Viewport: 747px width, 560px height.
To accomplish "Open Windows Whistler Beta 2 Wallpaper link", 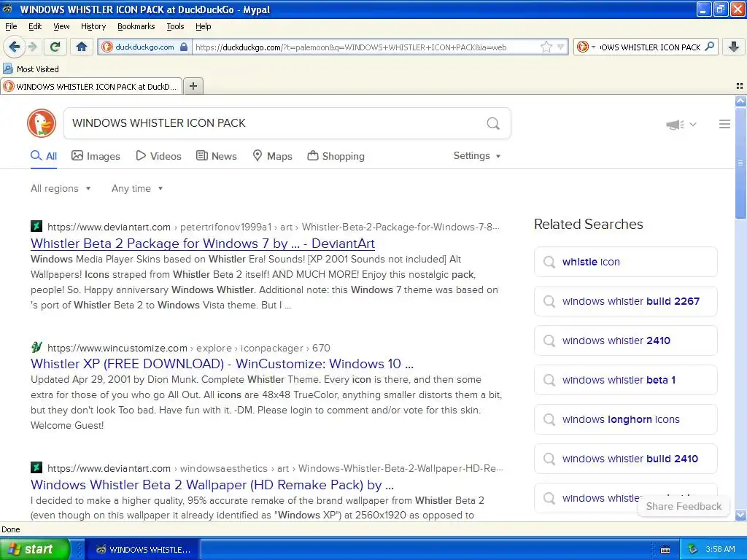I will point(212,485).
